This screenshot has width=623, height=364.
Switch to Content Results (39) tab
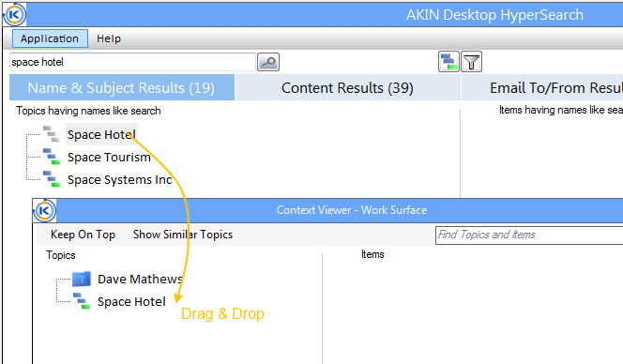(347, 88)
